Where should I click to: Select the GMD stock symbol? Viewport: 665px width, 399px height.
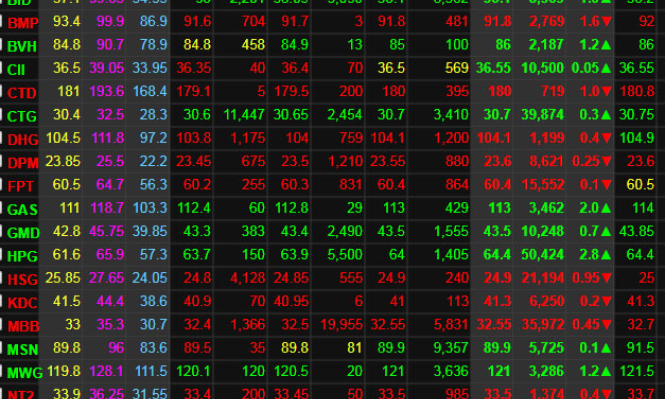tap(23, 232)
